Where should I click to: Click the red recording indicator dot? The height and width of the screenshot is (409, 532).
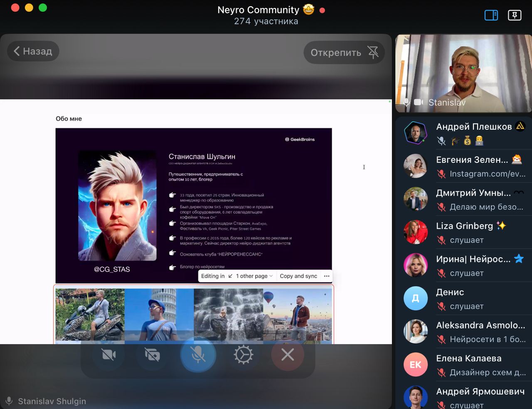[x=322, y=10]
